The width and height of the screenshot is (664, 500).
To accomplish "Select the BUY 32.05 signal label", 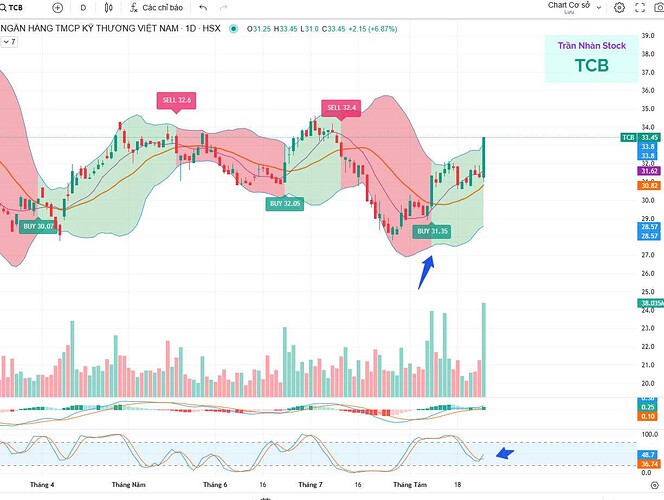I will tap(285, 204).
